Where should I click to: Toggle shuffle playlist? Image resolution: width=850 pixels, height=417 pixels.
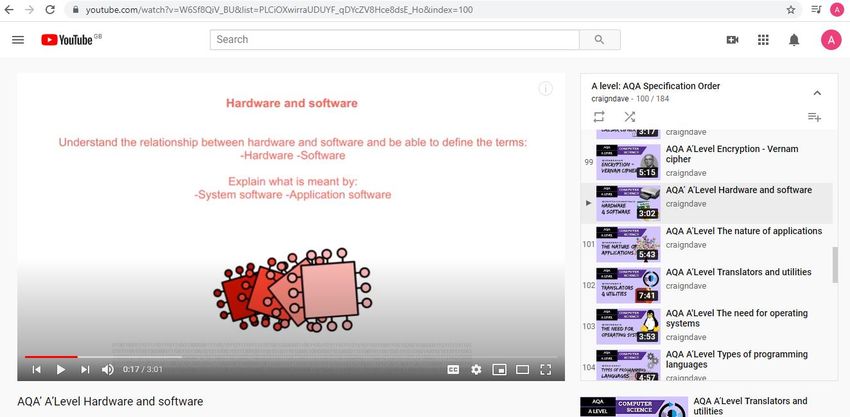point(629,117)
